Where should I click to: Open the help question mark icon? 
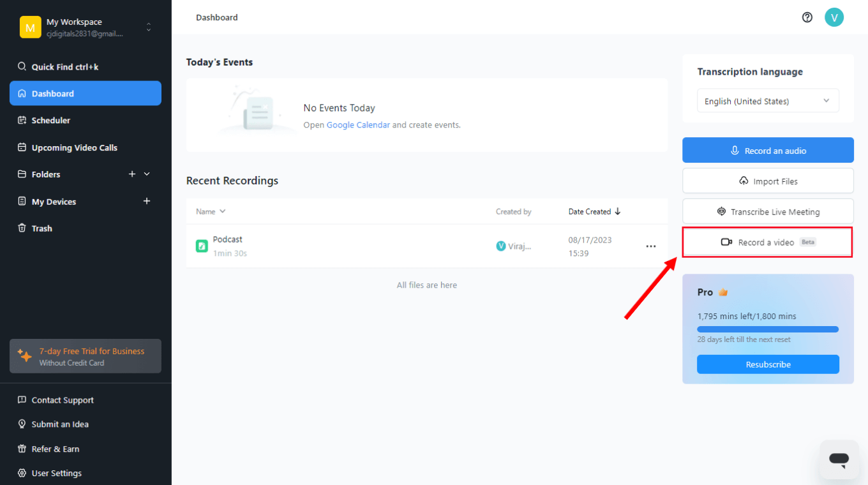[x=807, y=17]
